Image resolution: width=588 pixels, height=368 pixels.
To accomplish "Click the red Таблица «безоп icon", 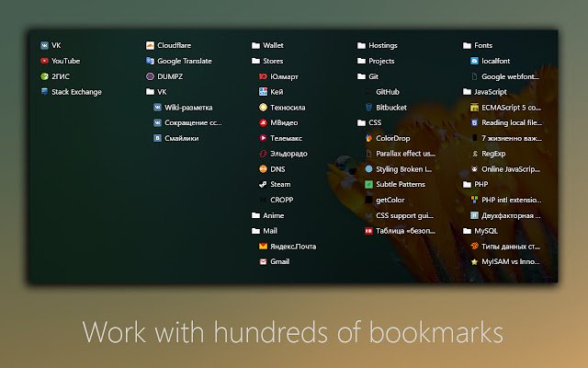I will tap(368, 231).
